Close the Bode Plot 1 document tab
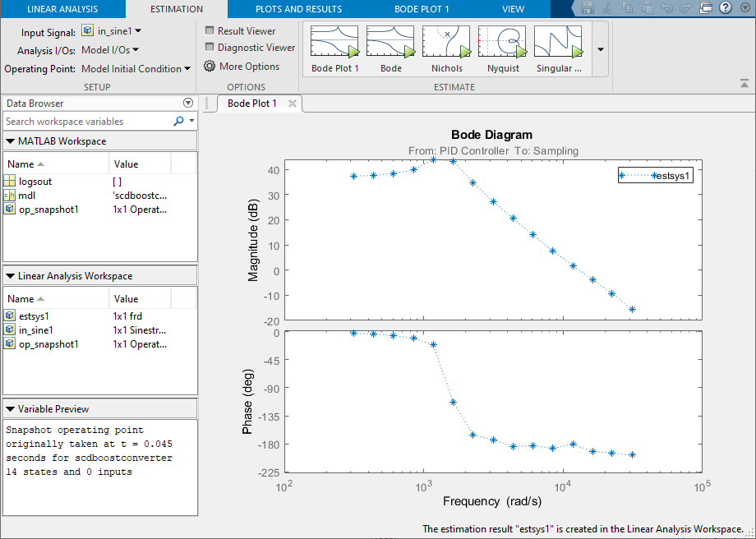Image resolution: width=756 pixels, height=539 pixels. pos(293,104)
